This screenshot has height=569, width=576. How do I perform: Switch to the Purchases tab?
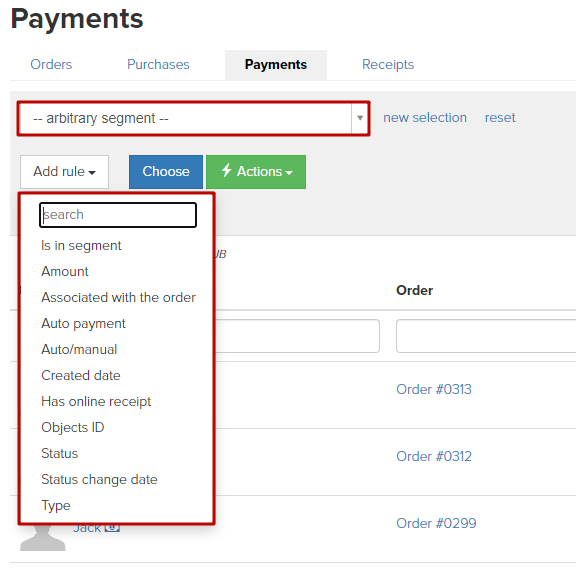click(x=158, y=65)
